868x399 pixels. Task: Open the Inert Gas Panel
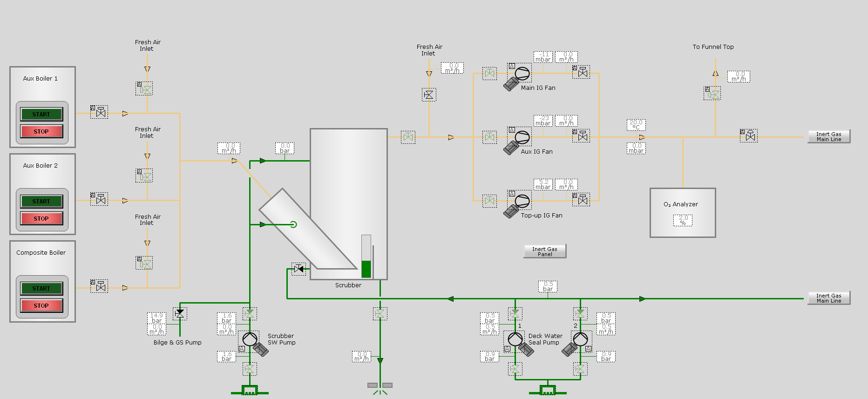545,251
